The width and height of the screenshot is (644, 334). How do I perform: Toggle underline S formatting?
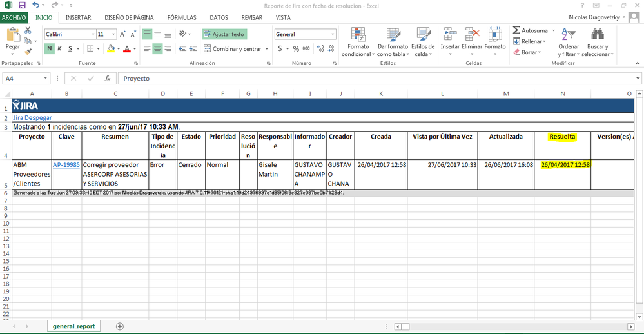tap(70, 48)
